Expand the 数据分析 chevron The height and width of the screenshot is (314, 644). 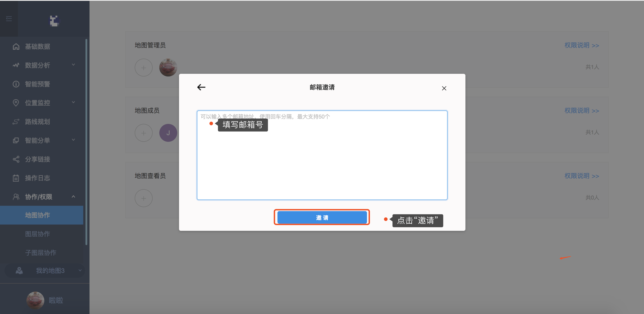(73, 65)
